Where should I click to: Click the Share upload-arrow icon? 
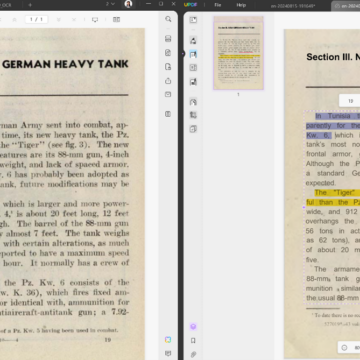168,81
